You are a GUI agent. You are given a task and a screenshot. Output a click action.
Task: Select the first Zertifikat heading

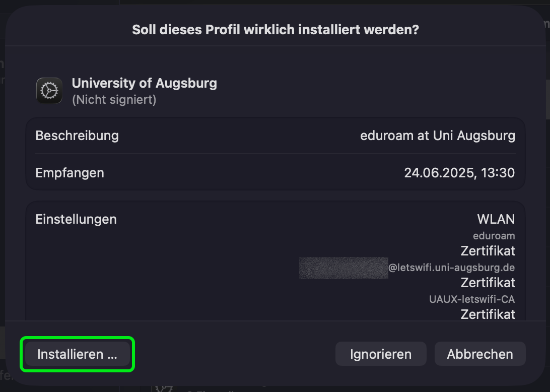click(488, 250)
